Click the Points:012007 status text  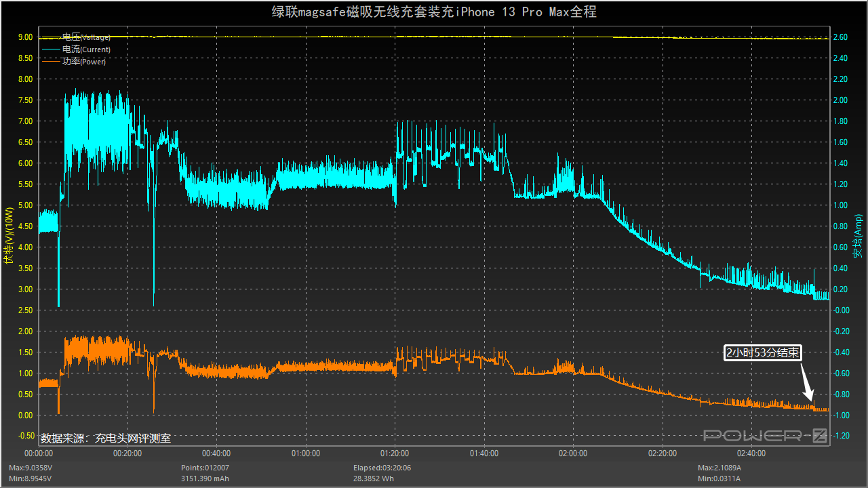click(x=205, y=468)
